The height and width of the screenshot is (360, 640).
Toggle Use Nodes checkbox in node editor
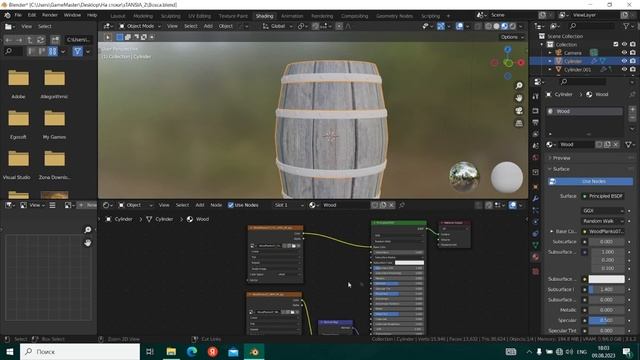click(x=231, y=205)
